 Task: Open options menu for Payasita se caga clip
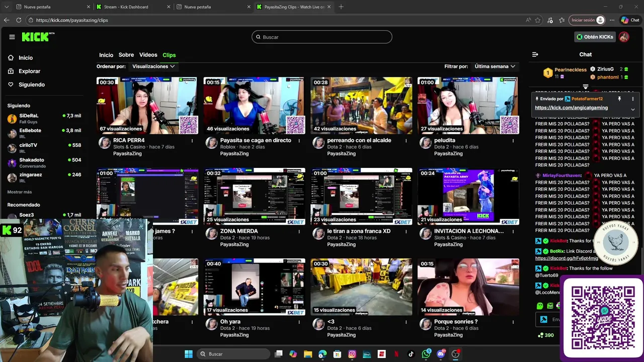coord(299,141)
